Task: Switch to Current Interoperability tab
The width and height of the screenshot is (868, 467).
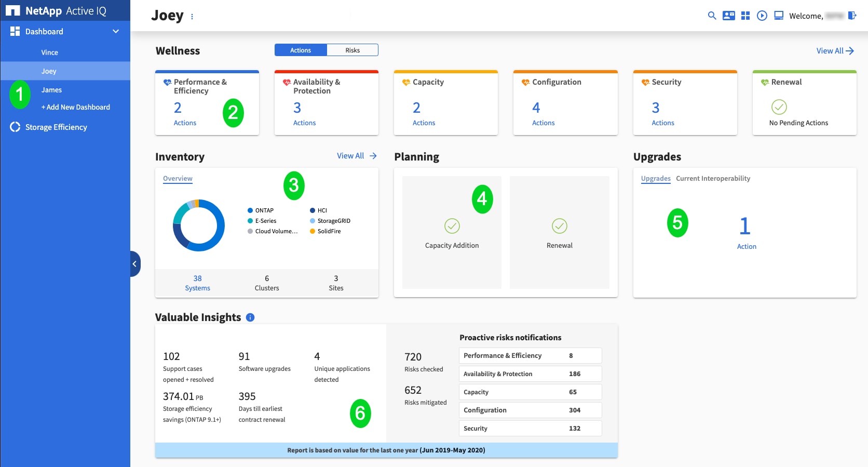Action: point(713,178)
